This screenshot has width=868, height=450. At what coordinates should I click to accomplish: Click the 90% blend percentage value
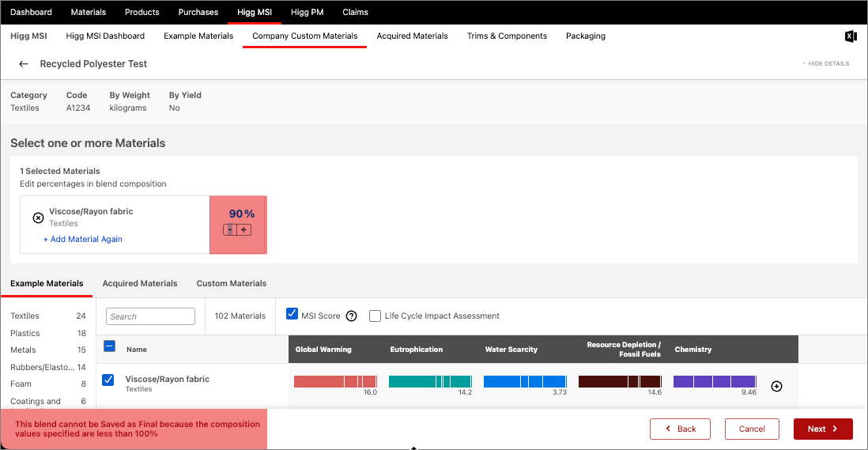242,214
